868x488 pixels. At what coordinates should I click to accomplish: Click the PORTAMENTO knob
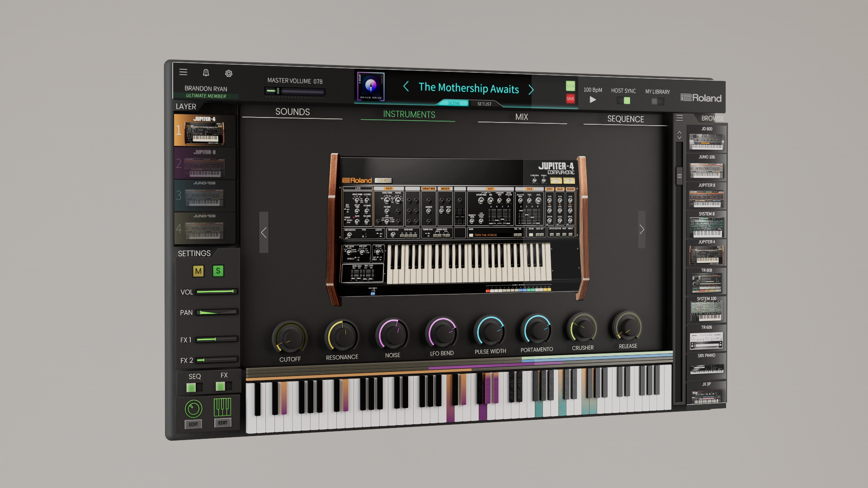[x=537, y=330]
